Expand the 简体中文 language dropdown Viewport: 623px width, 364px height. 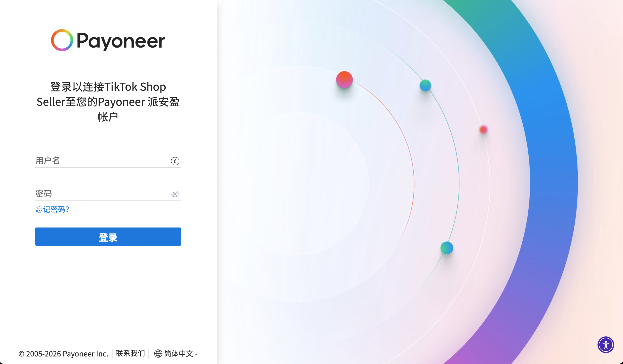click(x=178, y=354)
